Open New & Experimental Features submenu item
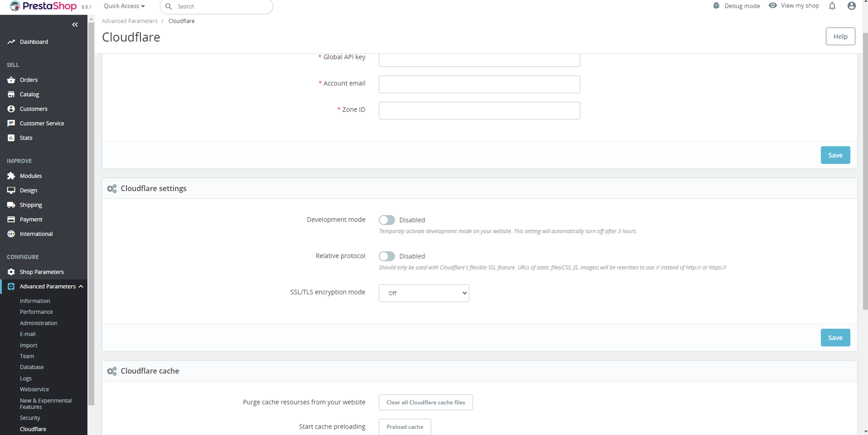The height and width of the screenshot is (435, 868). pyautogui.click(x=46, y=404)
